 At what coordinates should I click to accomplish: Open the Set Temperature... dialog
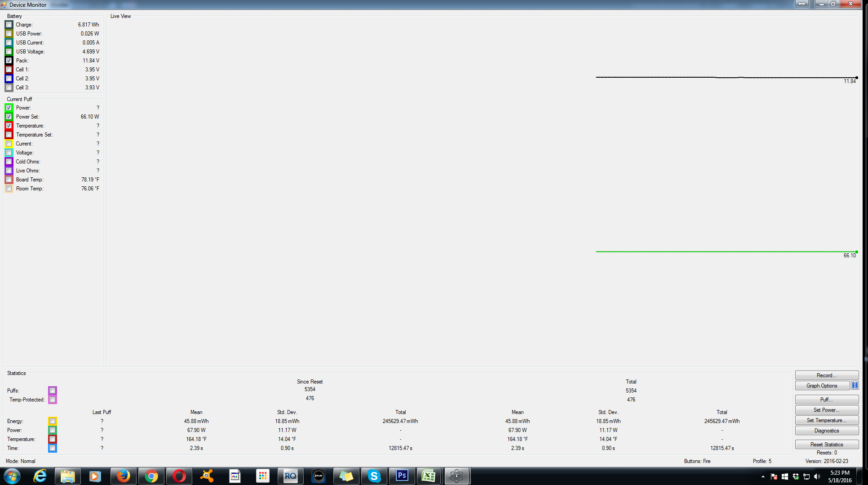826,420
